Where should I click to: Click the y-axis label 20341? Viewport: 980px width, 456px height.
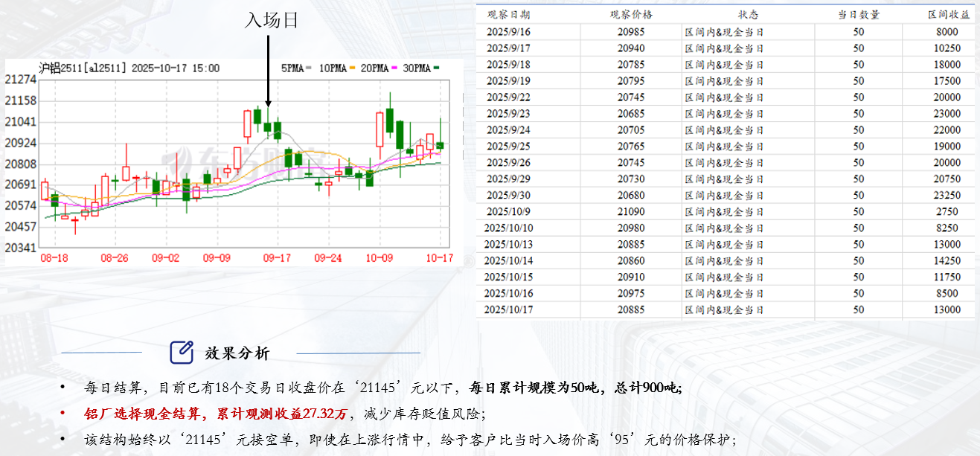tap(20, 247)
